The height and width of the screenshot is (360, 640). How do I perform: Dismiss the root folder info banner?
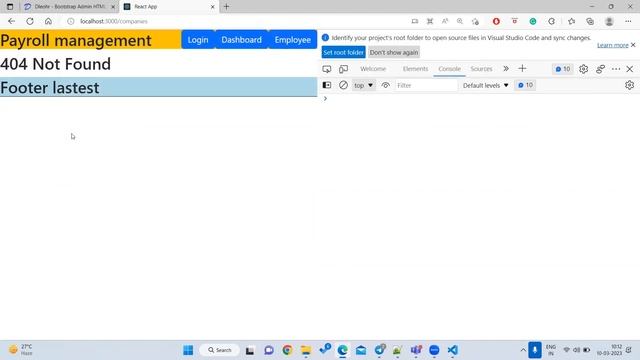coord(633,45)
